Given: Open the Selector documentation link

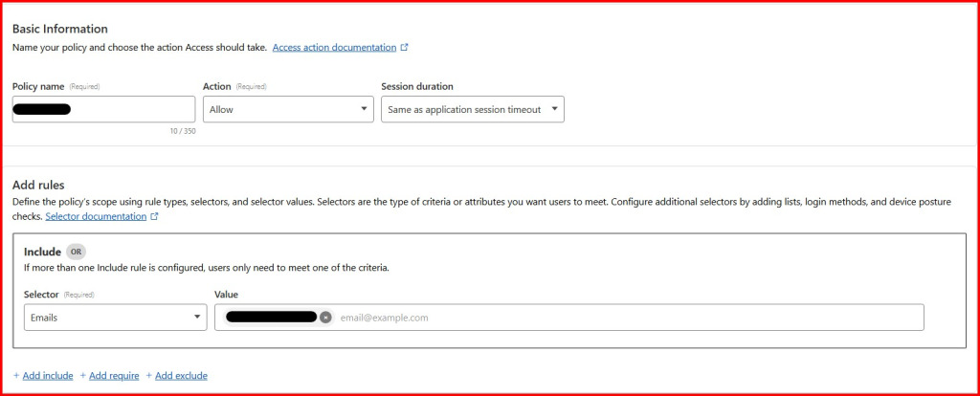Looking at the screenshot, I should pos(96,217).
